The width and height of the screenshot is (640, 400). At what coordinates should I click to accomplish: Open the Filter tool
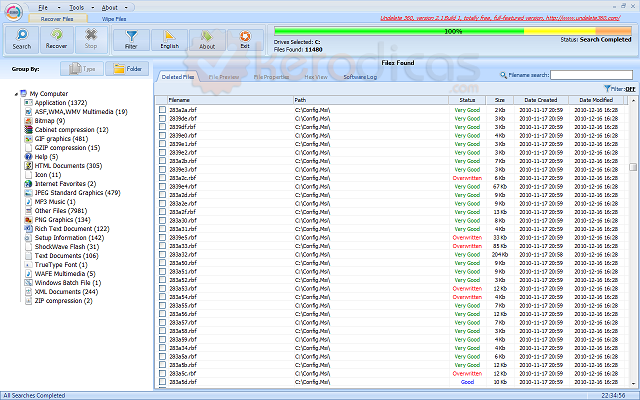click(x=131, y=38)
